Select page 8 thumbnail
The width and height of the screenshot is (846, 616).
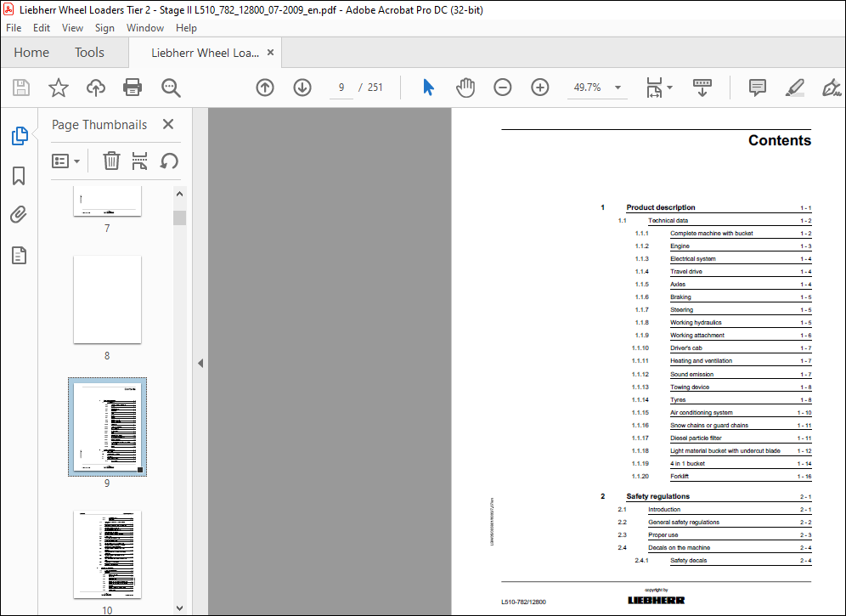[x=107, y=299]
